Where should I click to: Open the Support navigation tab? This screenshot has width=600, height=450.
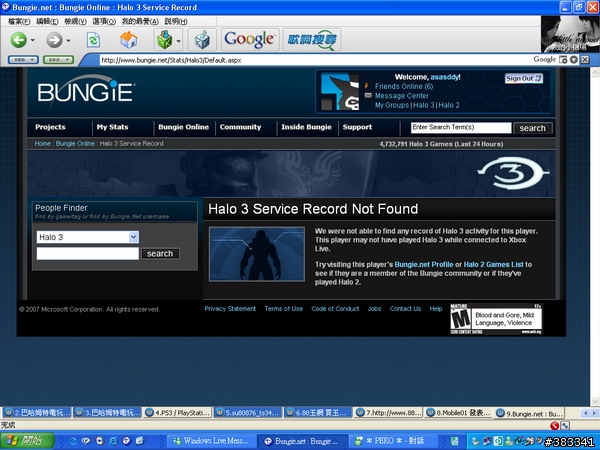pyautogui.click(x=357, y=127)
